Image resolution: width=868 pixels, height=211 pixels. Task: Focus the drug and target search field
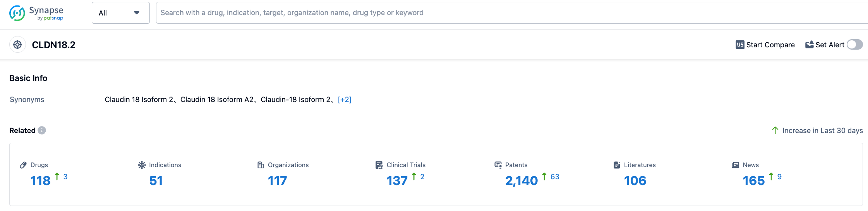pos(503,13)
